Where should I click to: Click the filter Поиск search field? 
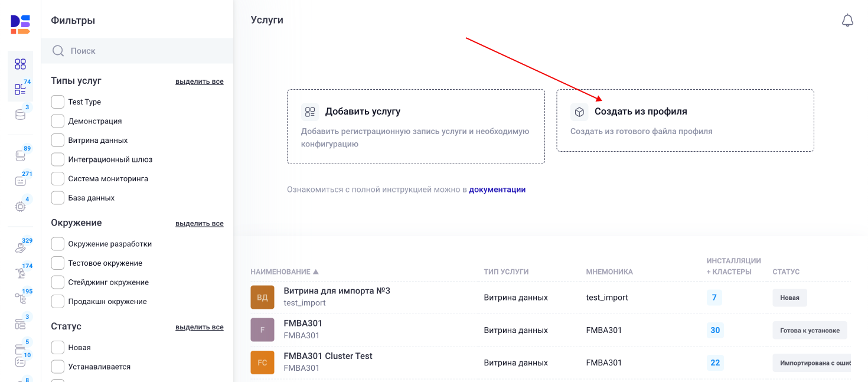click(142, 51)
